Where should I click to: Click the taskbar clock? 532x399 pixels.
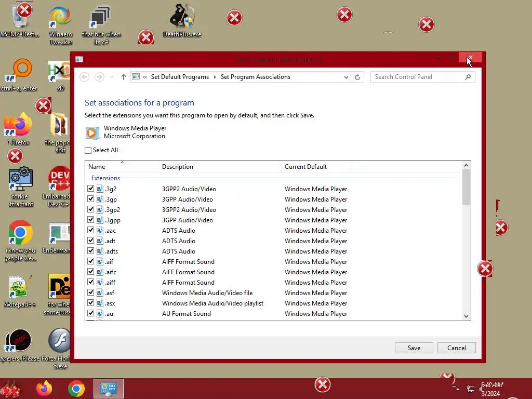tap(491, 389)
